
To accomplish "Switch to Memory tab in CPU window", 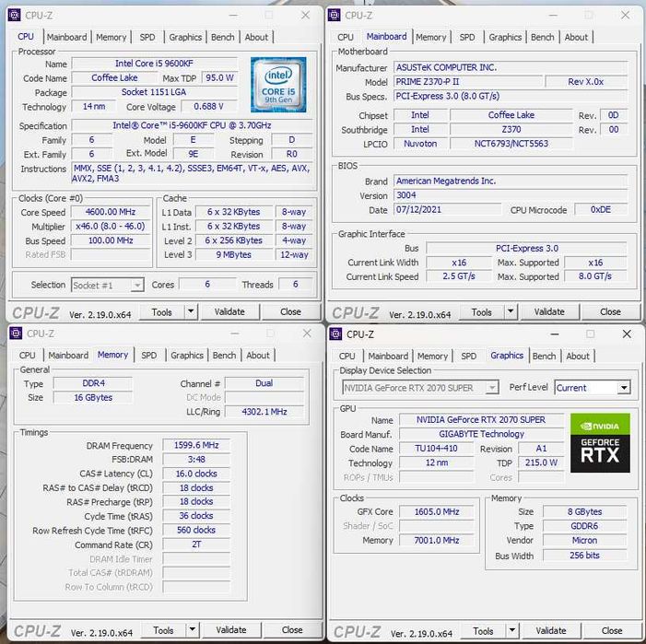I will click(112, 37).
